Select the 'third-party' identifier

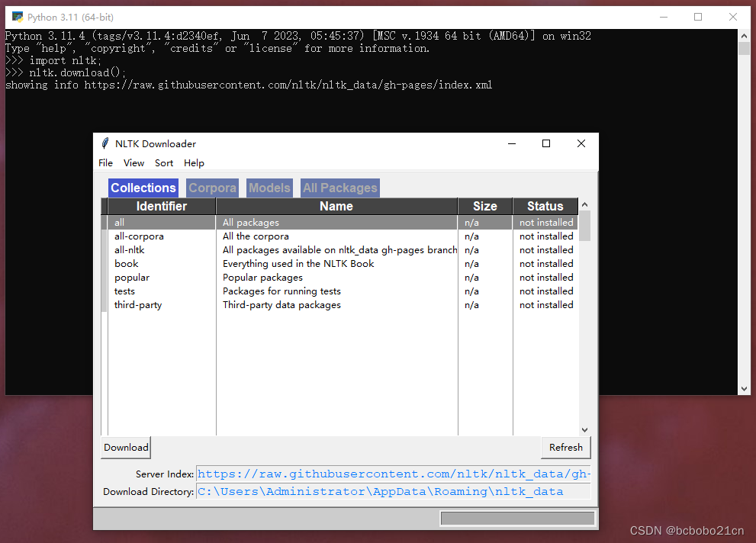click(x=138, y=305)
